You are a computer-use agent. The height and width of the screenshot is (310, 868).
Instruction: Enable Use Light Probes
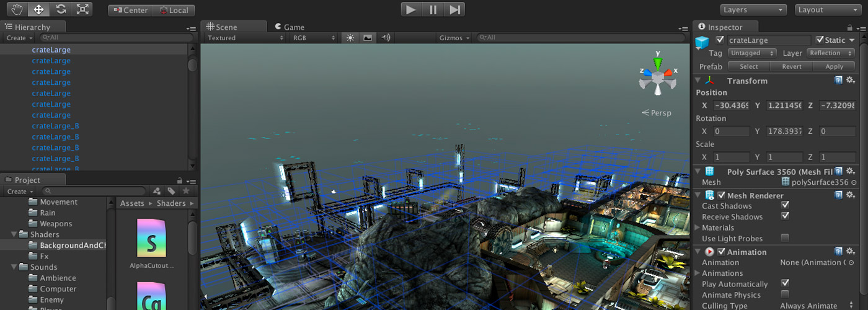[x=785, y=238]
